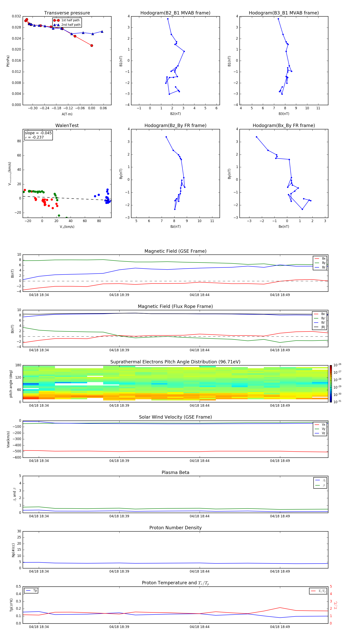Click the By legend entry in GSE panel
The width and height of the screenshot is (351, 644).
(x=320, y=263)
